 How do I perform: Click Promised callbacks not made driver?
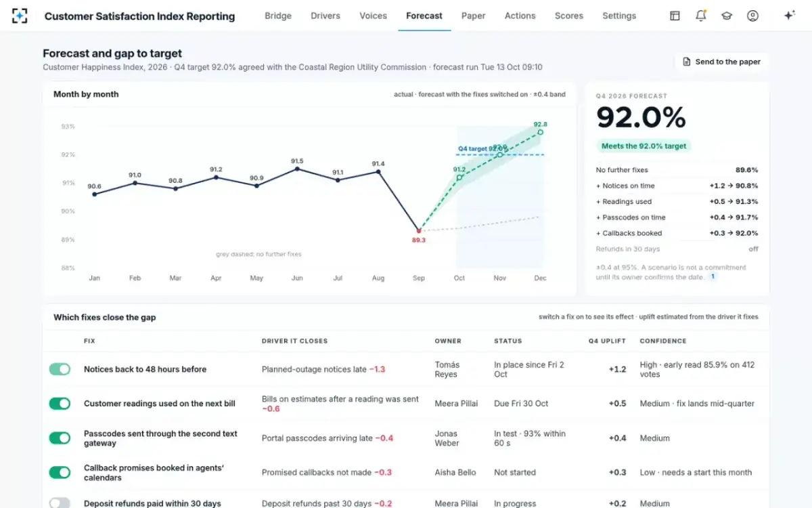(x=327, y=473)
